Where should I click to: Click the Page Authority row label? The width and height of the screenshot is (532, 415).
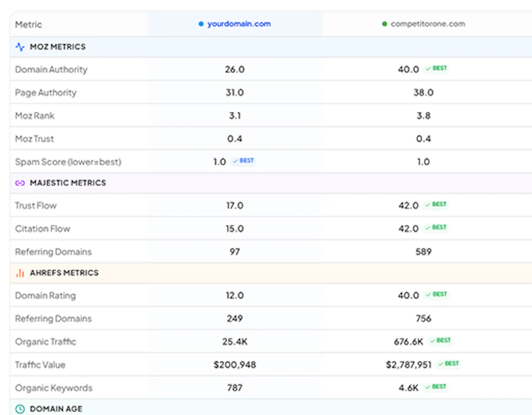[46, 93]
